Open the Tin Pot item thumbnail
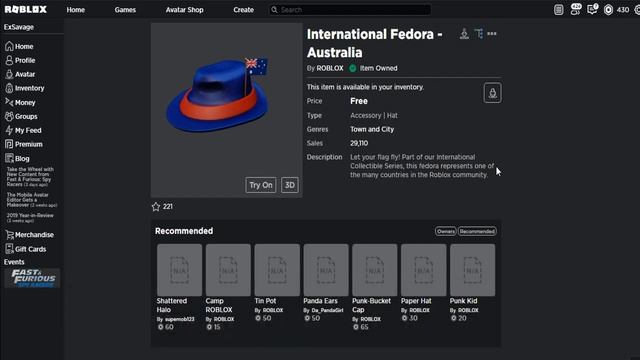This screenshot has width=640, height=360. click(277, 270)
